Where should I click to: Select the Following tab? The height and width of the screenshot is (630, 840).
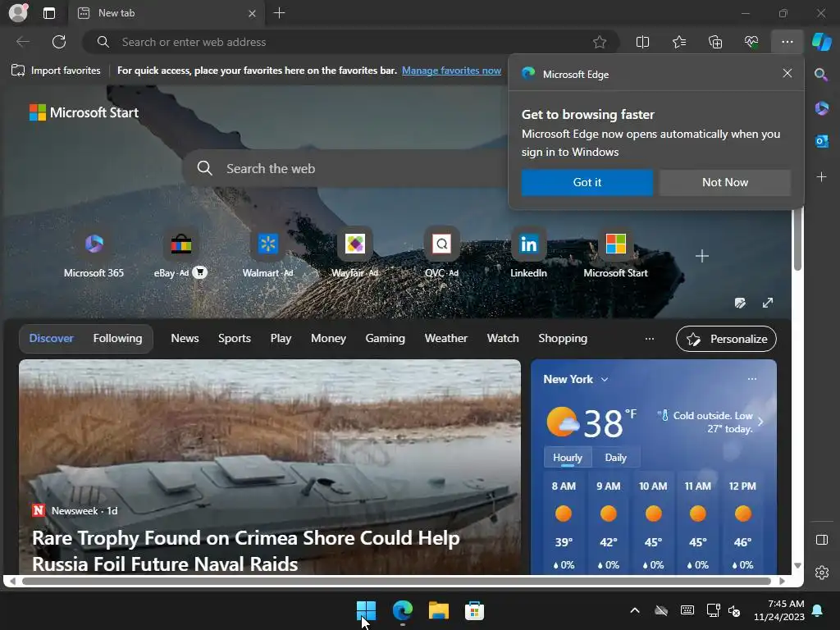click(x=117, y=339)
